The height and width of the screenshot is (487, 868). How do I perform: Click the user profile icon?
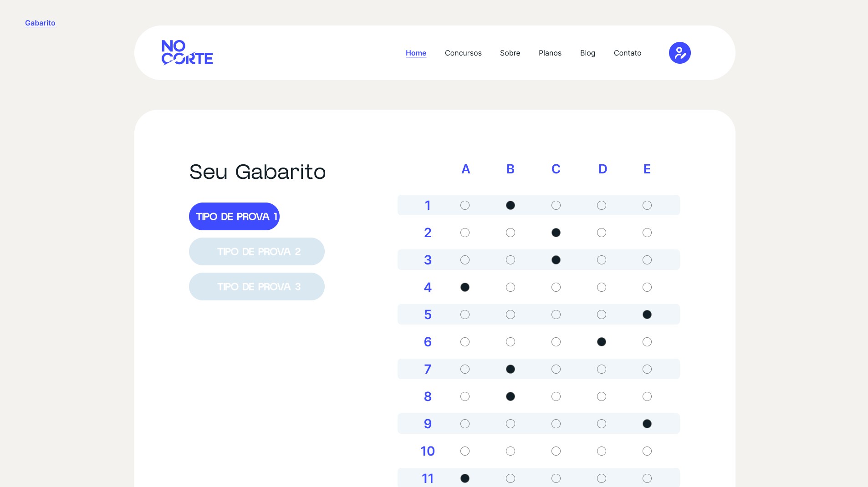(679, 53)
